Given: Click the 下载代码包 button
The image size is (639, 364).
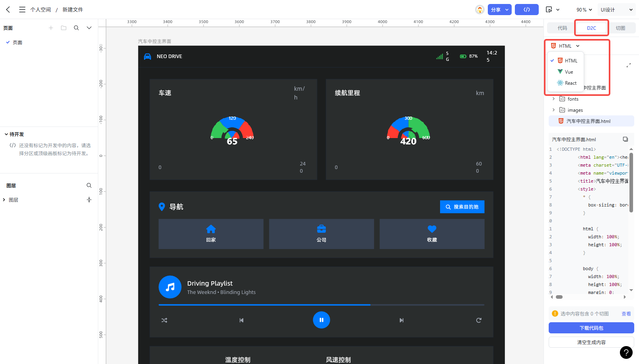Looking at the screenshot, I should (x=591, y=328).
